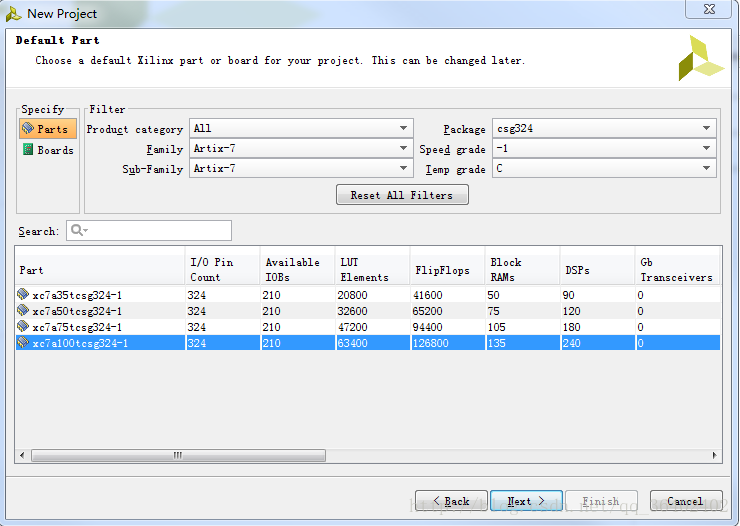
Task: Click LUT value 32600
Action: (x=353, y=311)
